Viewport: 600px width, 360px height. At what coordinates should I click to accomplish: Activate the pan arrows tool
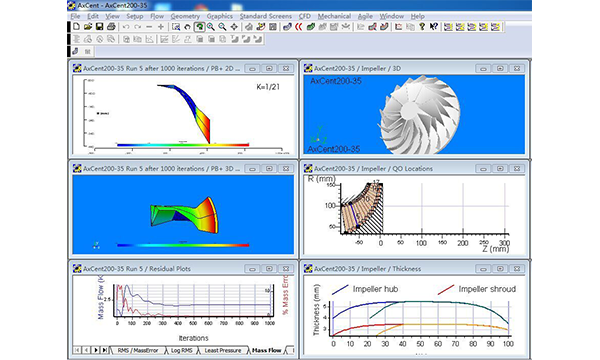pyautogui.click(x=234, y=26)
